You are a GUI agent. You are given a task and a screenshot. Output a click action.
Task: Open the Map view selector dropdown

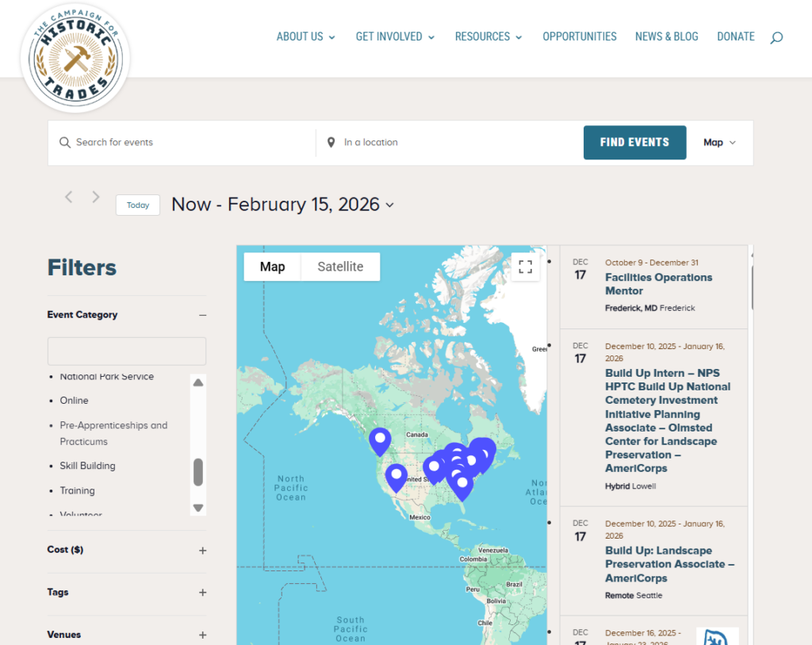[x=719, y=143]
